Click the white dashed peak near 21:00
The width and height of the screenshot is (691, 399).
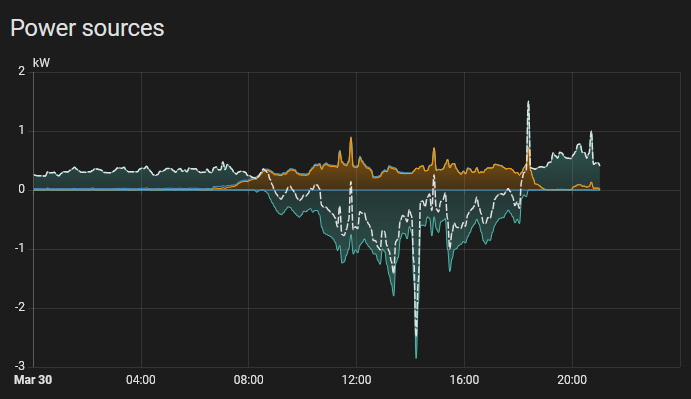pos(591,132)
